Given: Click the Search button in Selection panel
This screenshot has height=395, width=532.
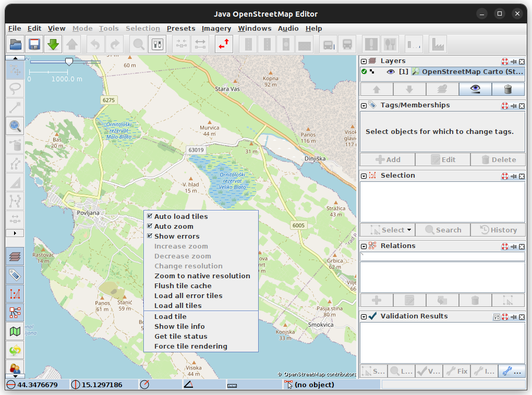Looking at the screenshot, I should [442, 230].
